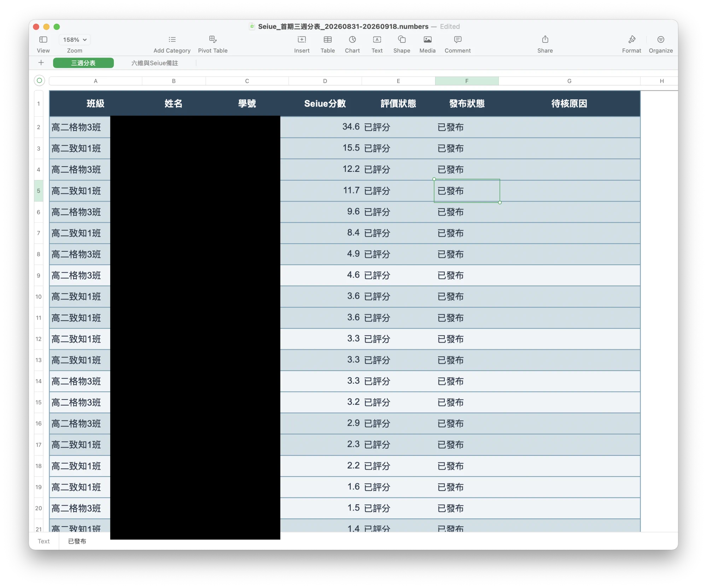Click the Add Category icon
The width and height of the screenshot is (707, 588).
point(172,40)
